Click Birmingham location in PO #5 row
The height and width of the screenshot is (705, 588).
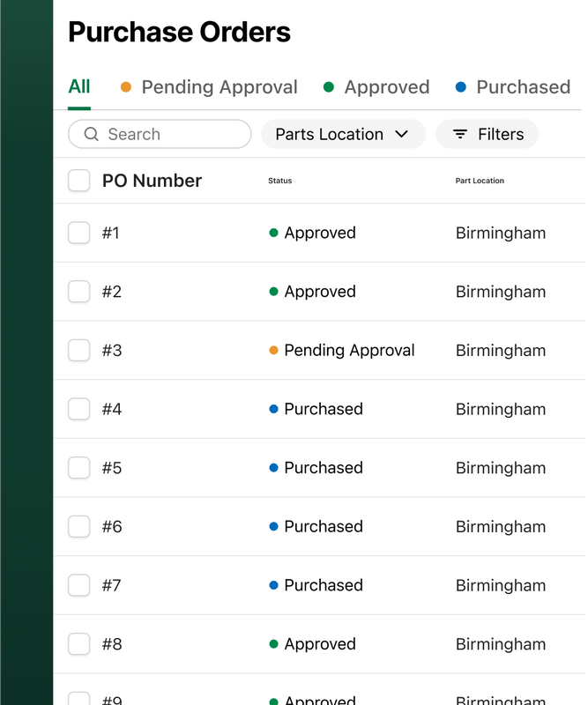click(501, 468)
